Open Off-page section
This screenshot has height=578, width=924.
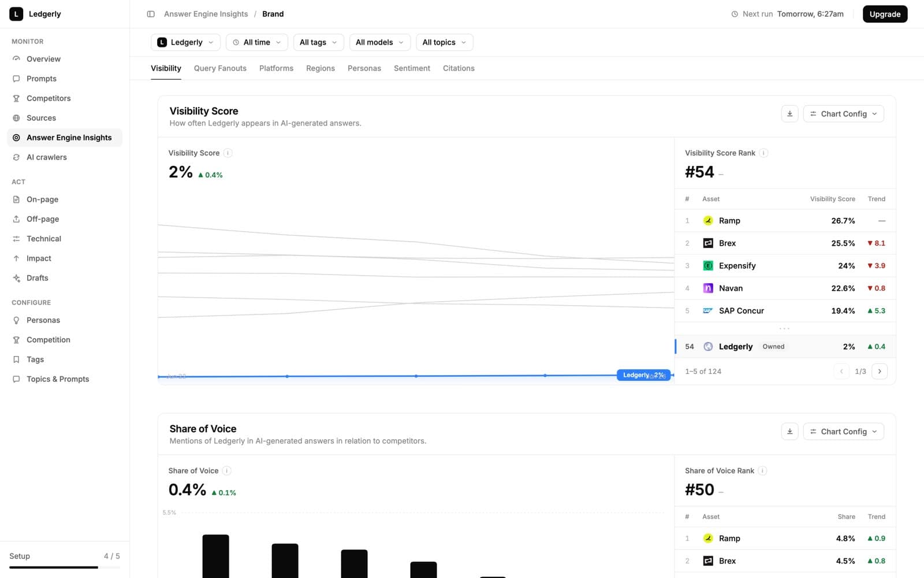pyautogui.click(x=64, y=219)
